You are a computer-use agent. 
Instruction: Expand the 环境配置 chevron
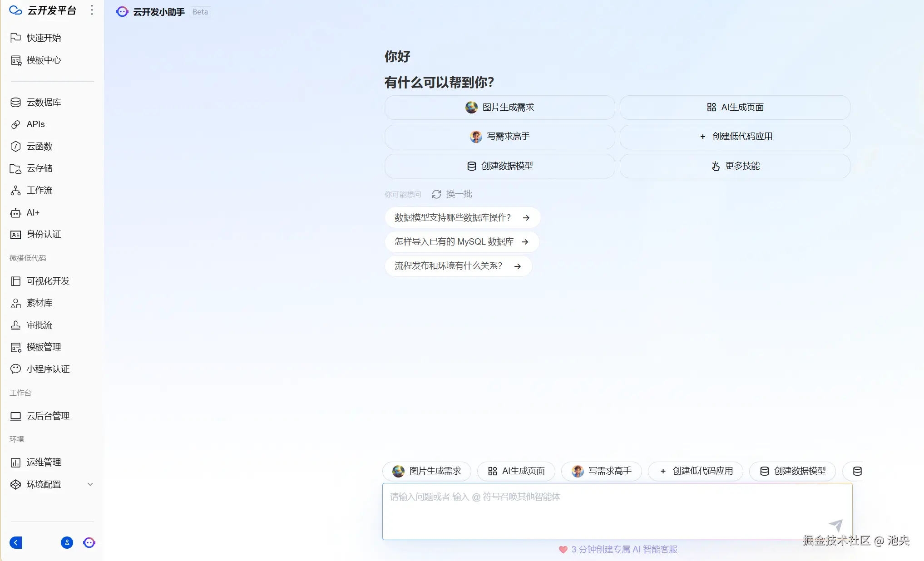point(90,484)
